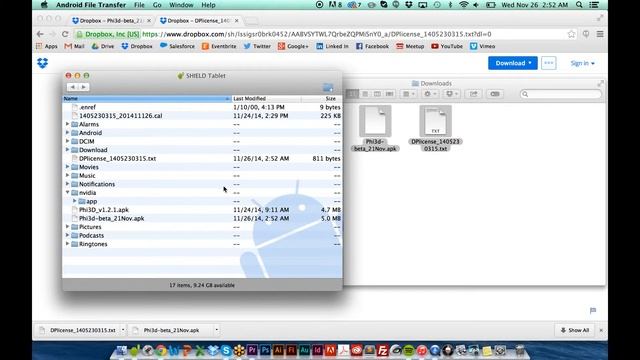
Task: Reload the Dropbox page
Action: (x=65, y=34)
